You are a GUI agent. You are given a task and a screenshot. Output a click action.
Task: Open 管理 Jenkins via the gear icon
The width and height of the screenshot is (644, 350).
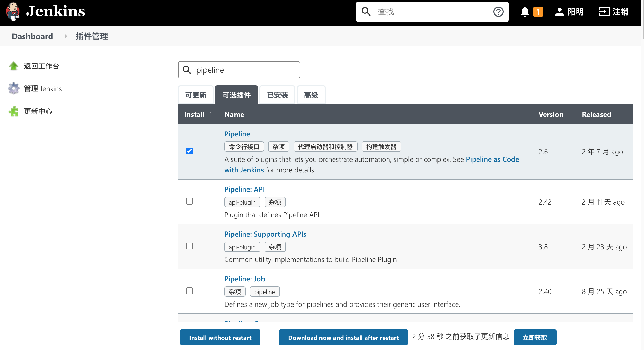(13, 89)
